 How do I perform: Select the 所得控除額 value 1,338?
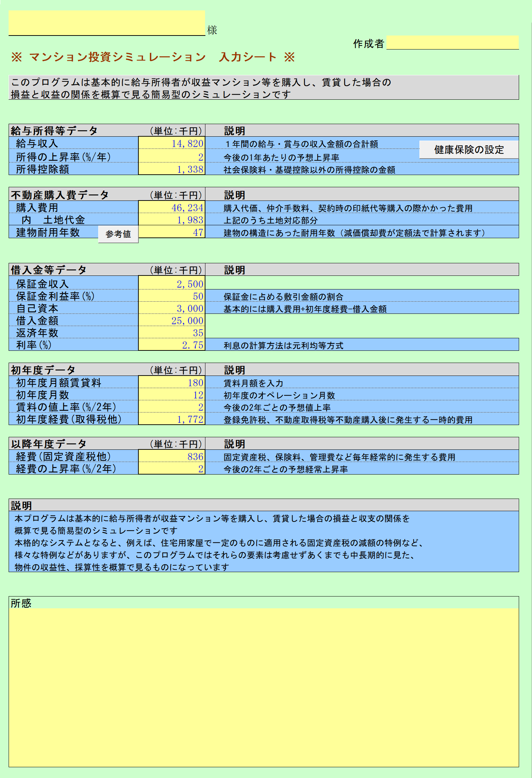coord(172,169)
